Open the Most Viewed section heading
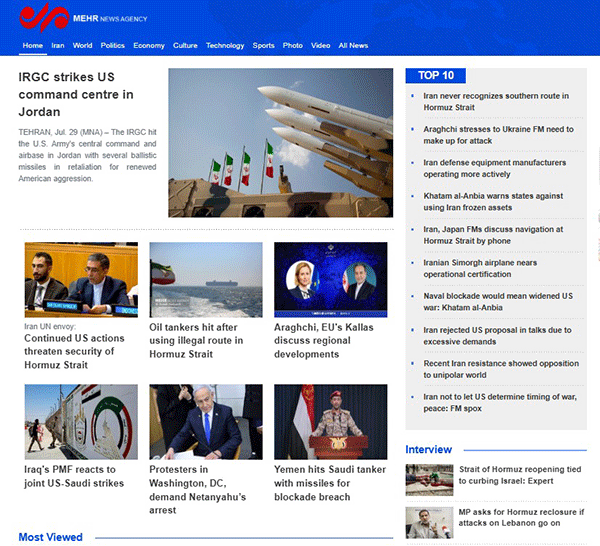The image size is (600, 546). click(x=51, y=537)
